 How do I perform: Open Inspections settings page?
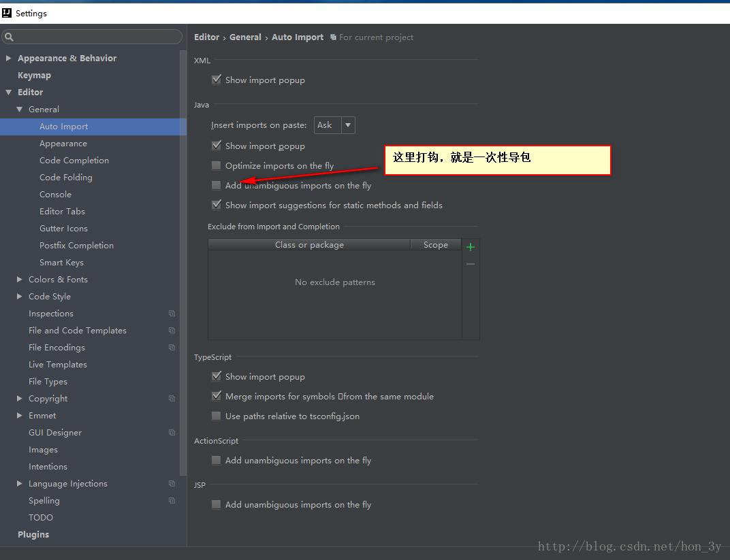51,314
